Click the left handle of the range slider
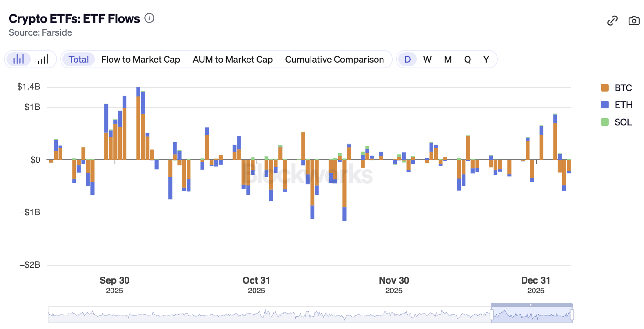Image resolution: width=644 pixels, height=329 pixels. click(492, 315)
